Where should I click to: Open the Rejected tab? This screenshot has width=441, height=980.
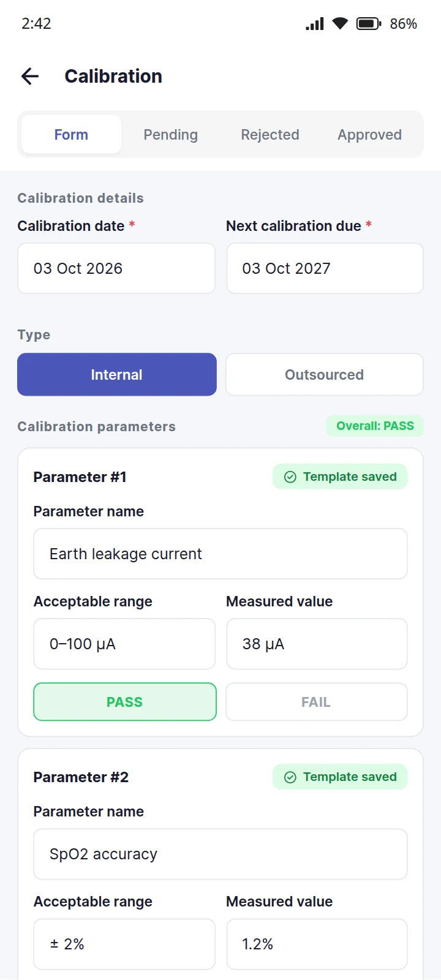(270, 134)
